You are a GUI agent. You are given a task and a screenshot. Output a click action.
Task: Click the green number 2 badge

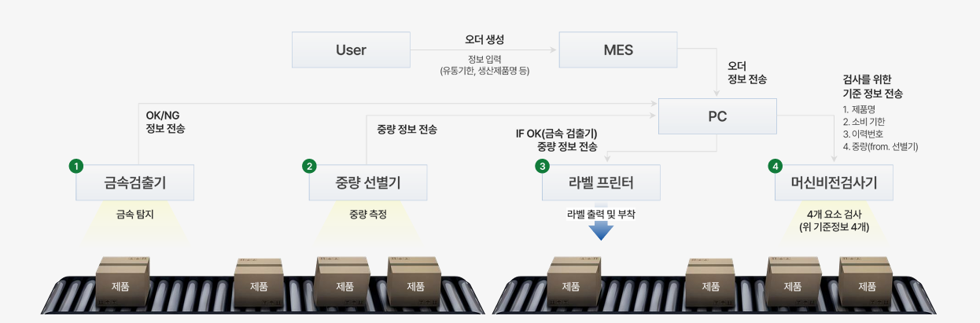click(x=310, y=166)
